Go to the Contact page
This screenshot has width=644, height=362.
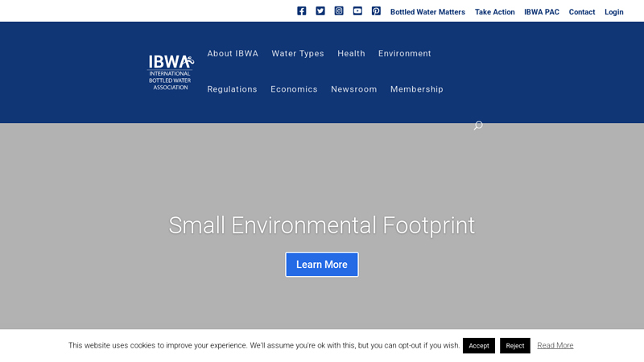coord(581,12)
